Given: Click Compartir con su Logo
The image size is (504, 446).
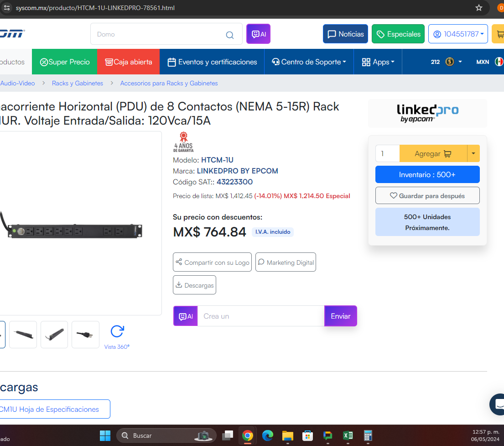Looking at the screenshot, I should [x=212, y=262].
